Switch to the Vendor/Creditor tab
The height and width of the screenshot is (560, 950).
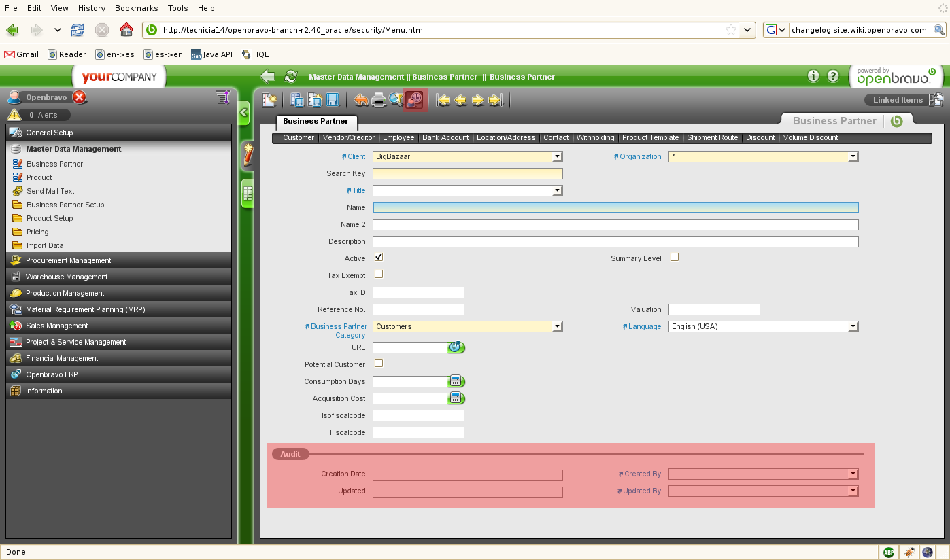point(348,137)
